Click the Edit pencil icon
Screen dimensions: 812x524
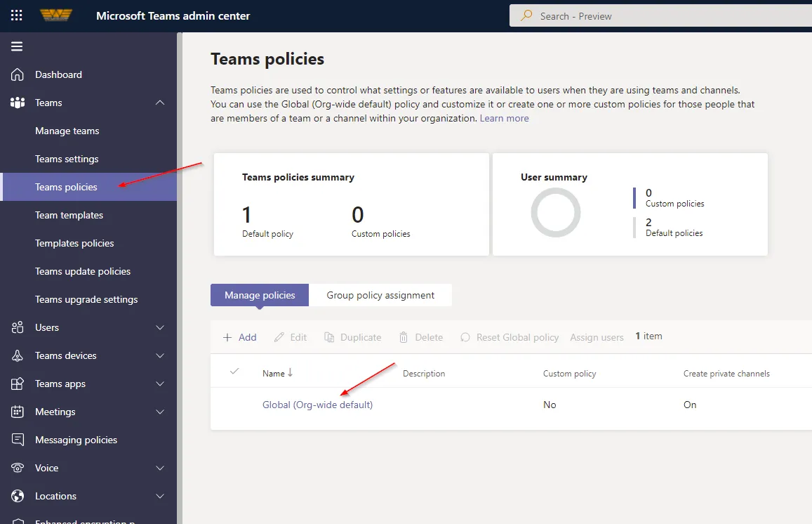(279, 337)
